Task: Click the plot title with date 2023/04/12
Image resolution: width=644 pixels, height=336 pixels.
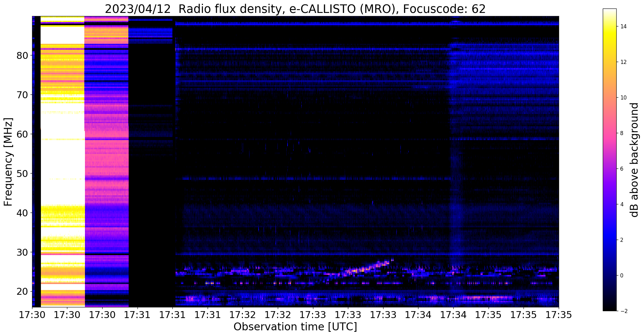Action: 295,9
